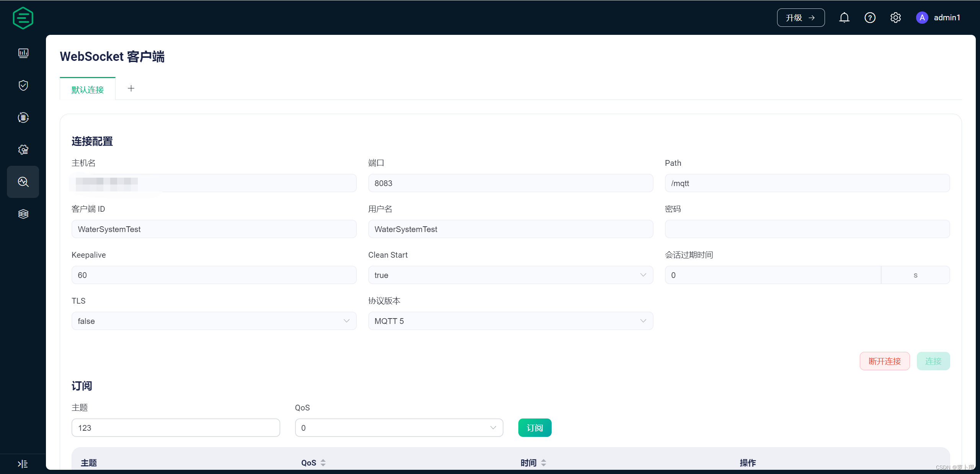The width and height of the screenshot is (980, 474).
Task: Focus the Path field showing /mqtt
Action: (x=807, y=183)
